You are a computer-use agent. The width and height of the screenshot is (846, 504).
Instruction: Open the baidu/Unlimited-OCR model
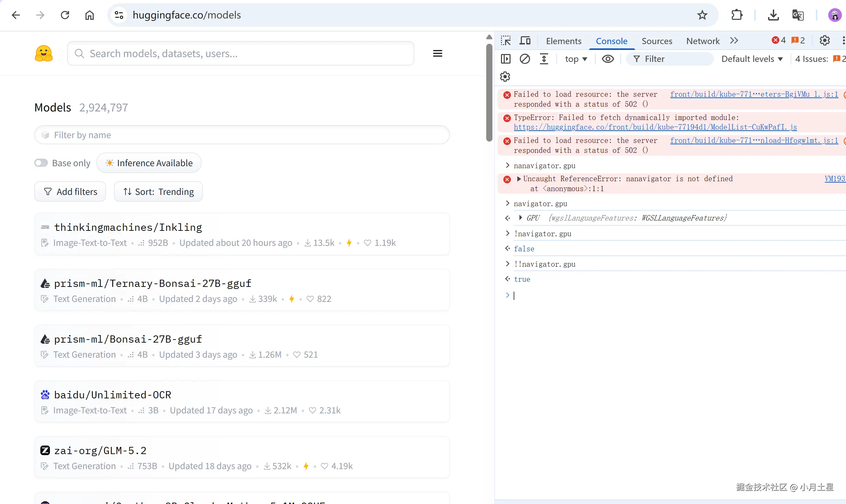click(113, 395)
